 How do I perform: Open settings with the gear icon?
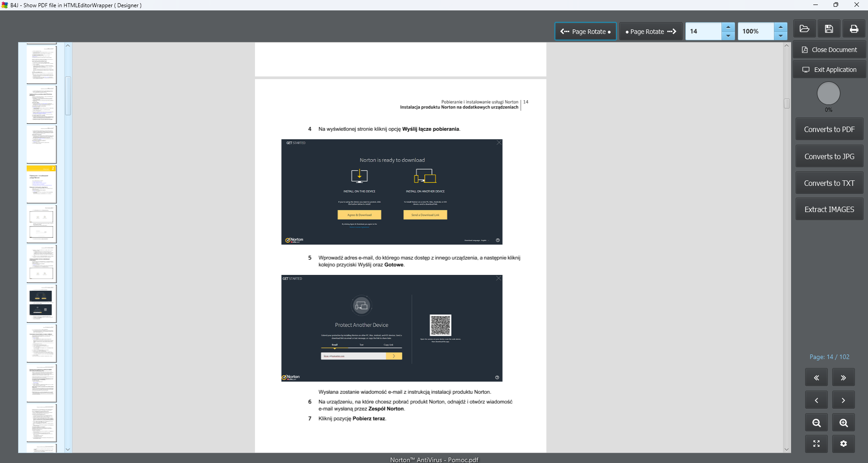844,444
